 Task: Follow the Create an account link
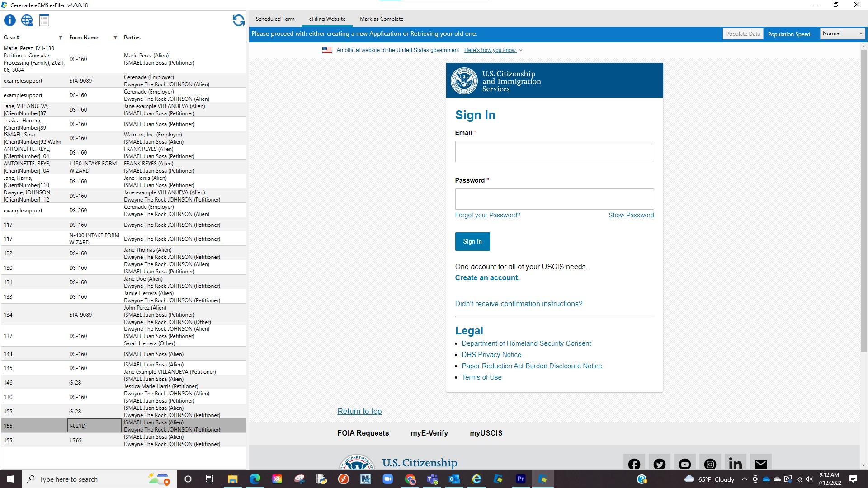click(x=487, y=277)
